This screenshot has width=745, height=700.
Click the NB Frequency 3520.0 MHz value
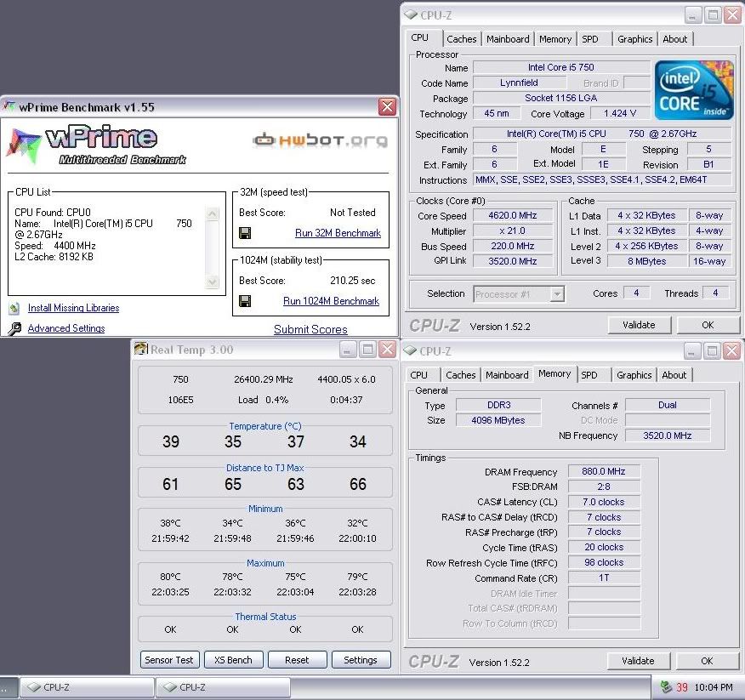[x=667, y=435]
